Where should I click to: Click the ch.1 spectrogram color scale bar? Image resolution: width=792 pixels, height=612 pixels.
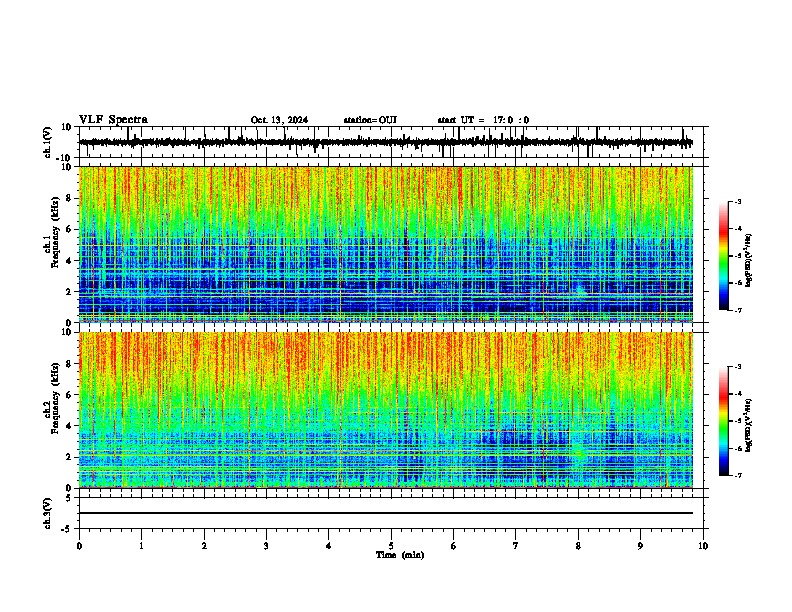[724, 256]
